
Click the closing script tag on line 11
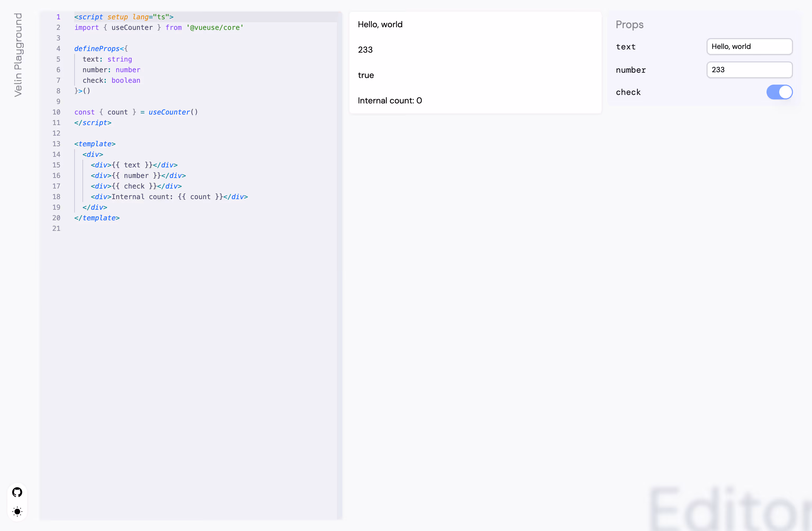[x=93, y=123]
